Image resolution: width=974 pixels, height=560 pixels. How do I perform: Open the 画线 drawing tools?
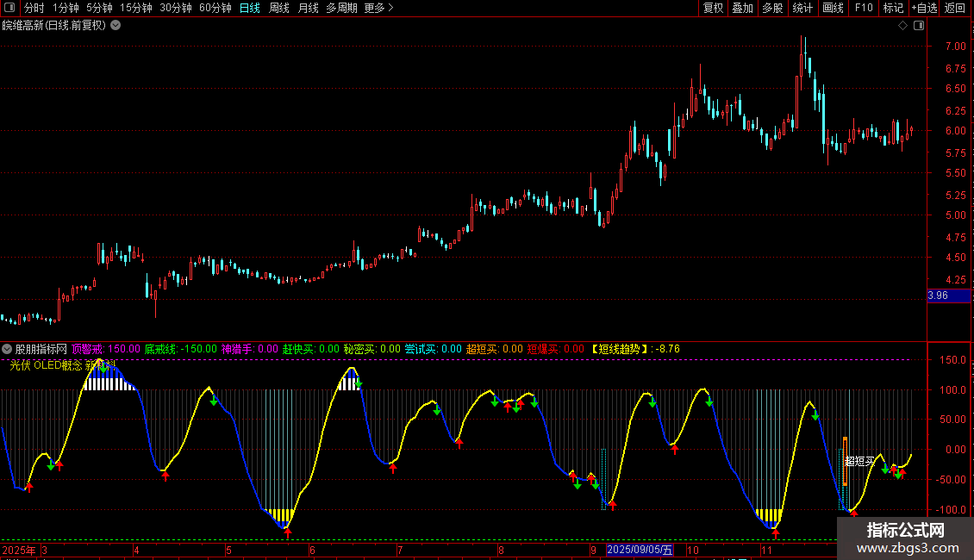[x=834, y=9]
